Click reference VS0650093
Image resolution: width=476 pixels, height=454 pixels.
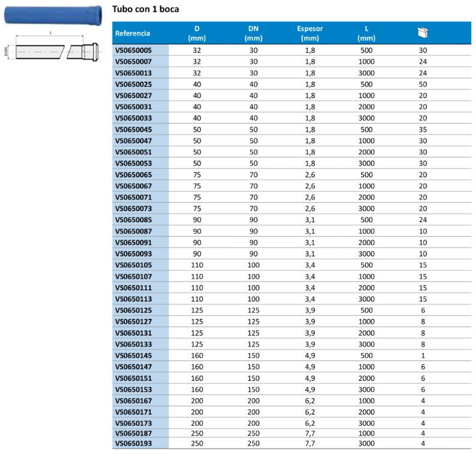pyautogui.click(x=133, y=253)
